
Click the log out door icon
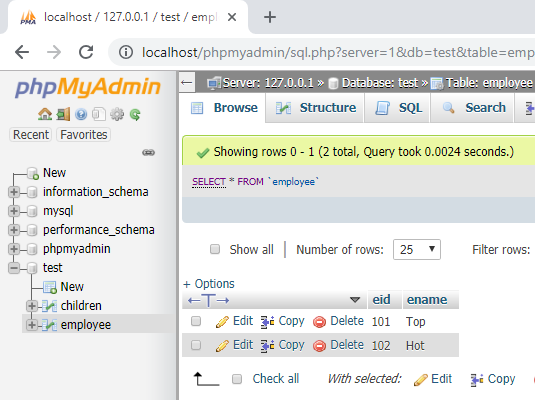(x=63, y=114)
